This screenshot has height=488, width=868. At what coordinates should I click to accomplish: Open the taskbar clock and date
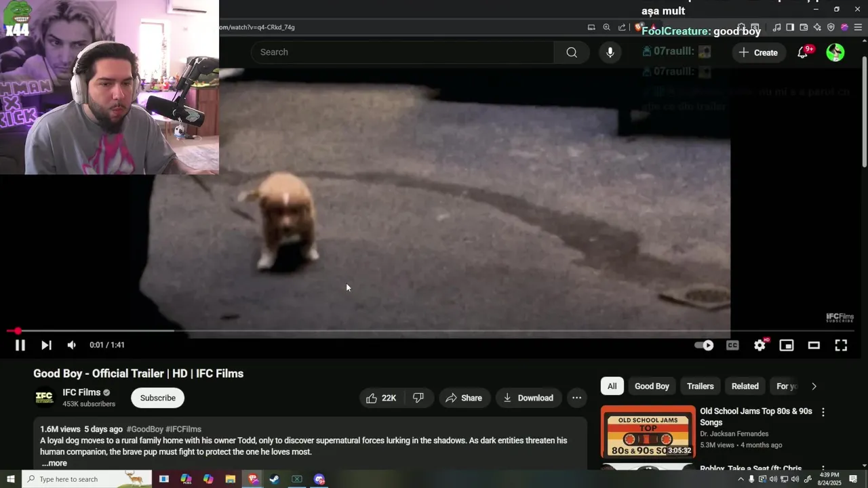pyautogui.click(x=829, y=479)
